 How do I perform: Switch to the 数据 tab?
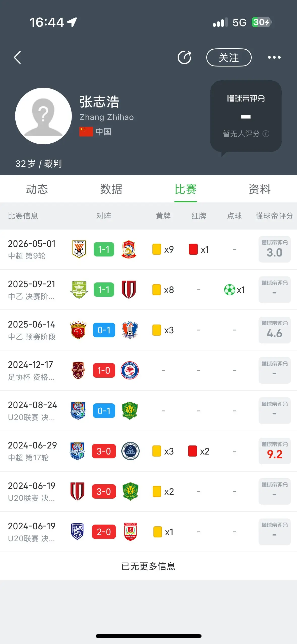point(111,189)
